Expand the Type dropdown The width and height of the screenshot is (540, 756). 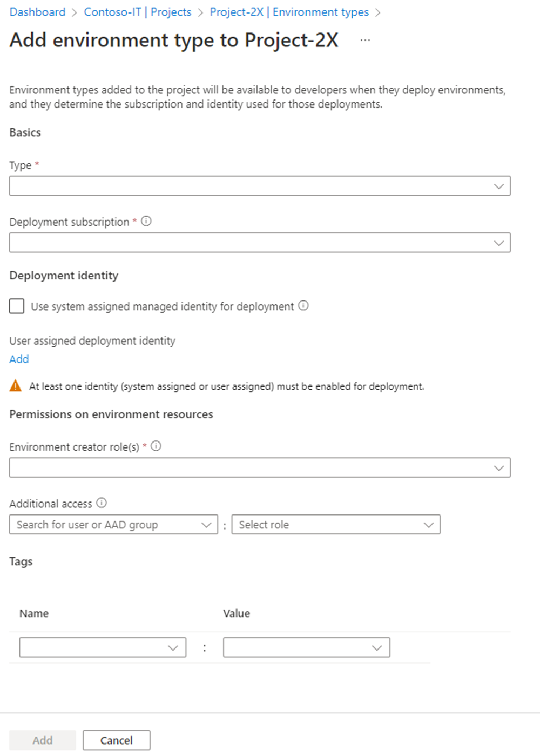click(260, 186)
